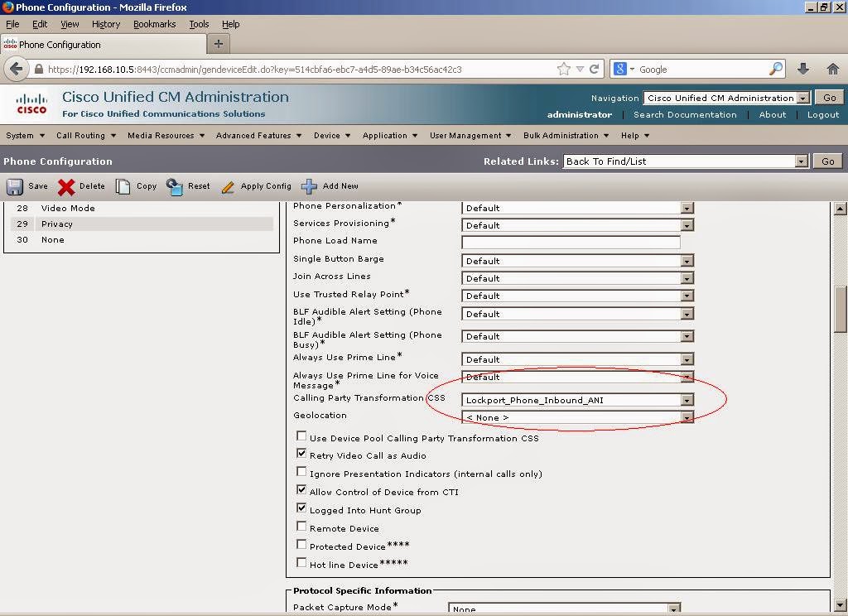This screenshot has height=616, width=848.
Task: Open Always Use Prime Line dropdown
Action: tap(577, 359)
